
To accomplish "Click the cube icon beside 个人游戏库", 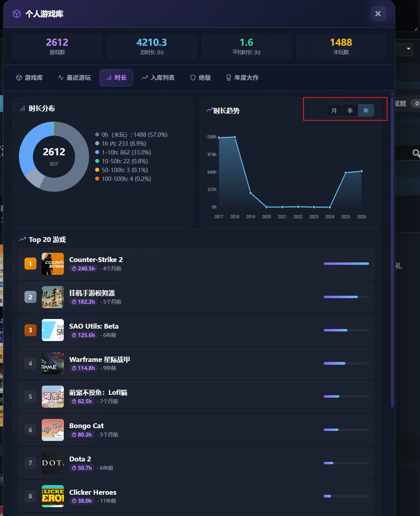I will [x=17, y=14].
